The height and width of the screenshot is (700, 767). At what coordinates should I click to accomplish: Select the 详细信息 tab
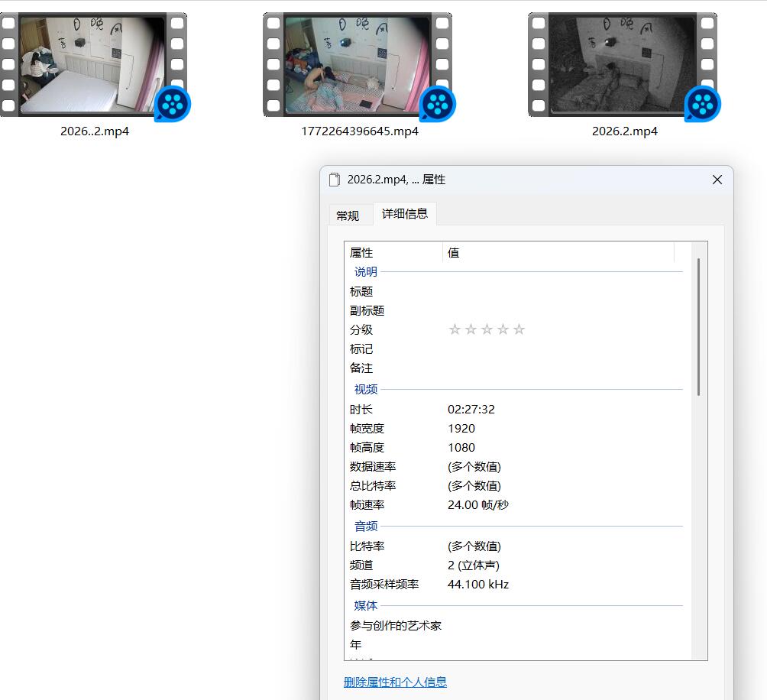point(405,214)
